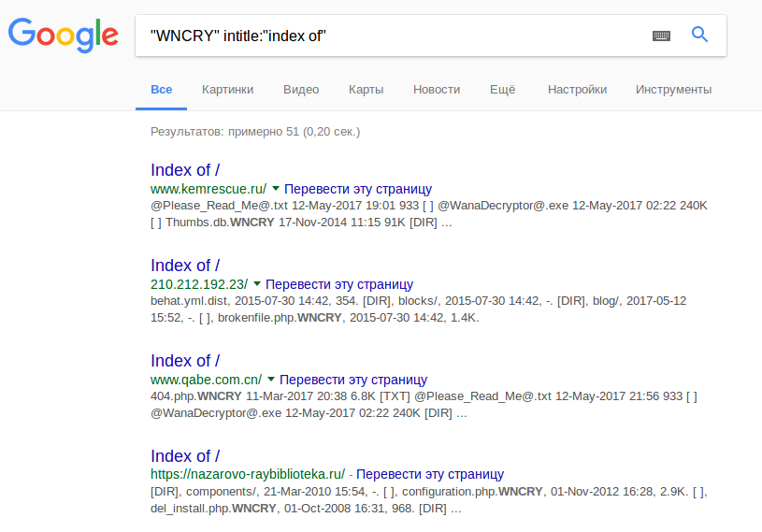This screenshot has width=762, height=532.
Task: Click snippet text starting with 404.php.WNCRY
Action: (424, 404)
